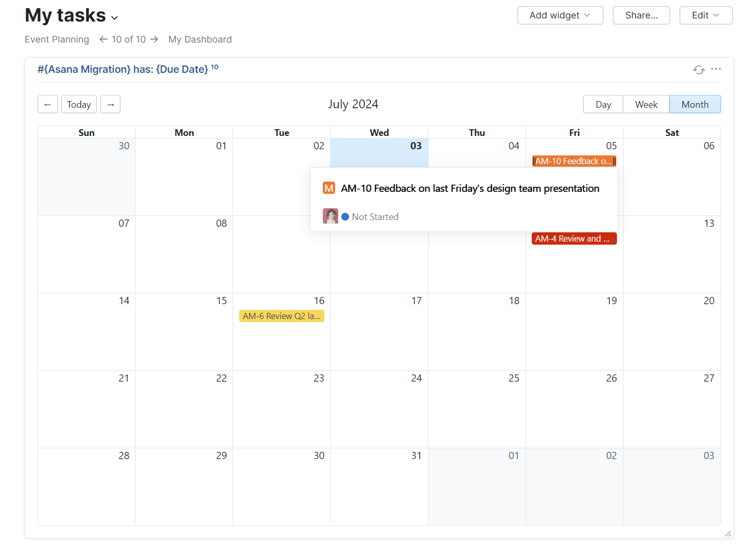
Task: Click the Share... button
Action: coord(641,15)
